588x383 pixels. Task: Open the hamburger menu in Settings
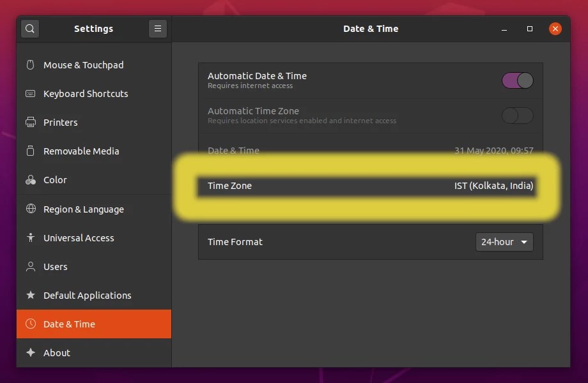(x=158, y=29)
